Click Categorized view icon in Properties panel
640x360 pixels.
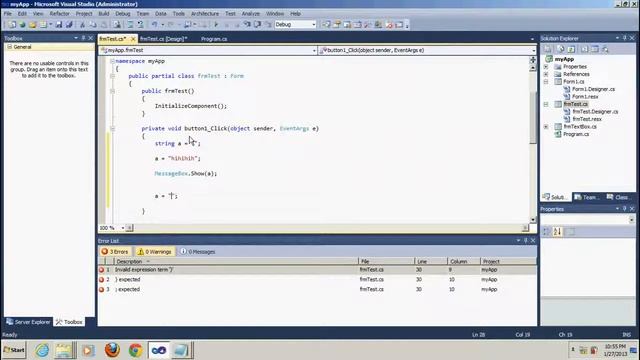click(x=547, y=232)
